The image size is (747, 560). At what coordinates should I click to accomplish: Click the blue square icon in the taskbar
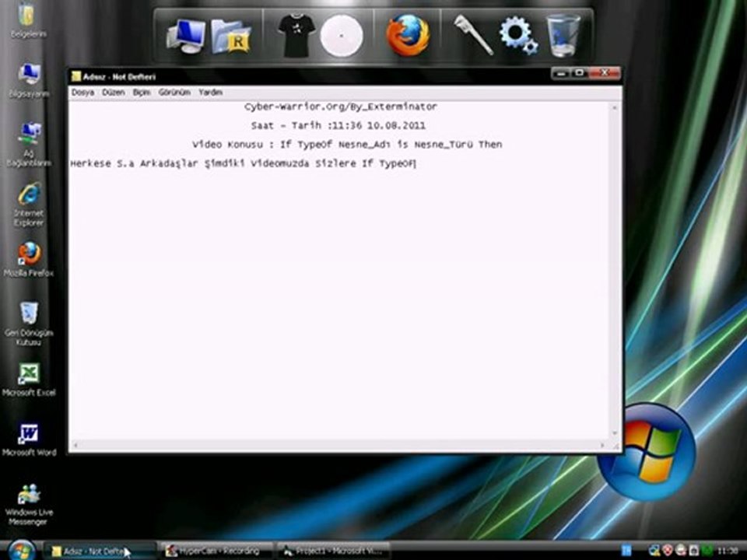coord(626,551)
